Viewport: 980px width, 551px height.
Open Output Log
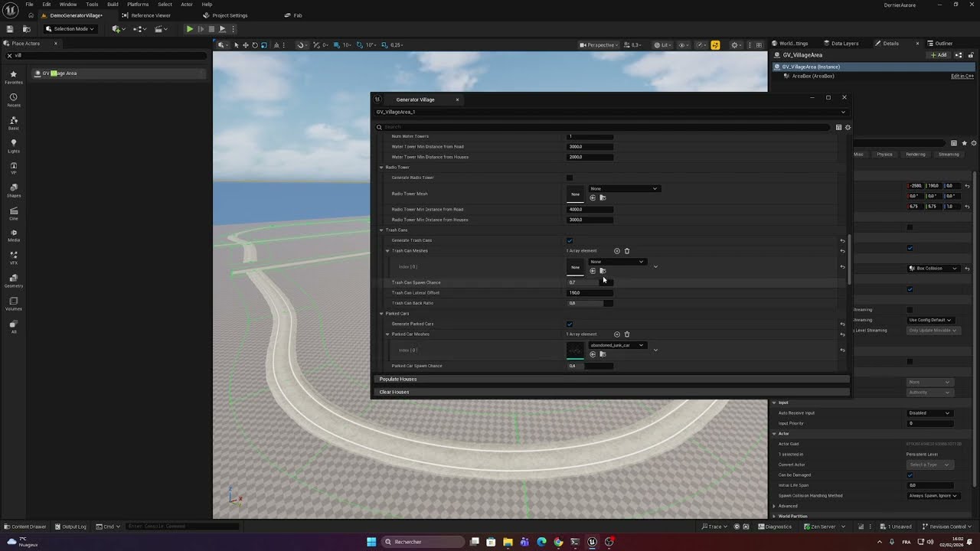pyautogui.click(x=70, y=527)
